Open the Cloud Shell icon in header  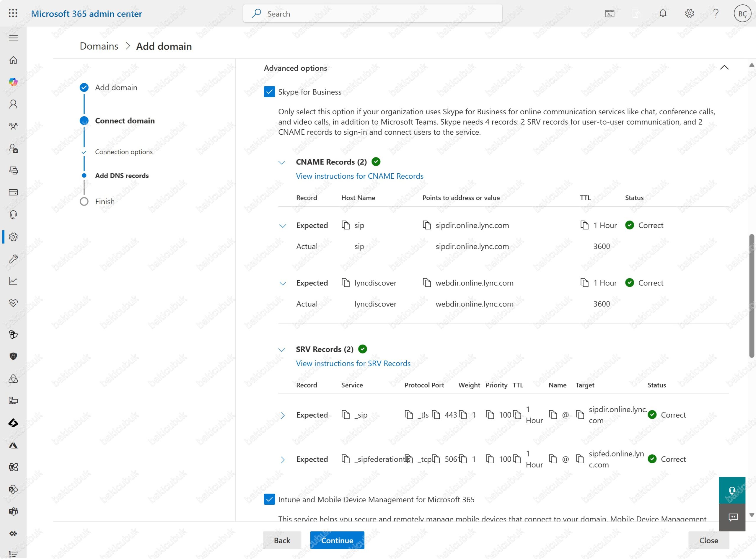[x=610, y=14]
